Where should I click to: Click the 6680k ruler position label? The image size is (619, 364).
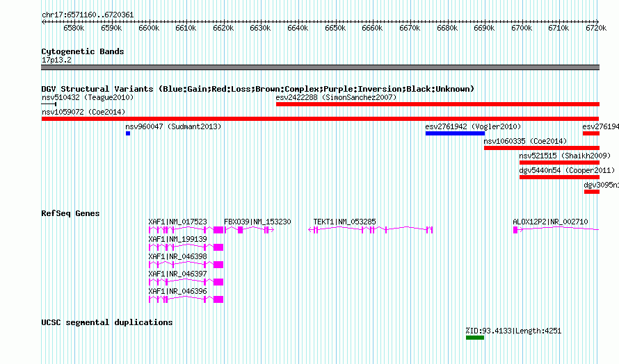point(447,28)
